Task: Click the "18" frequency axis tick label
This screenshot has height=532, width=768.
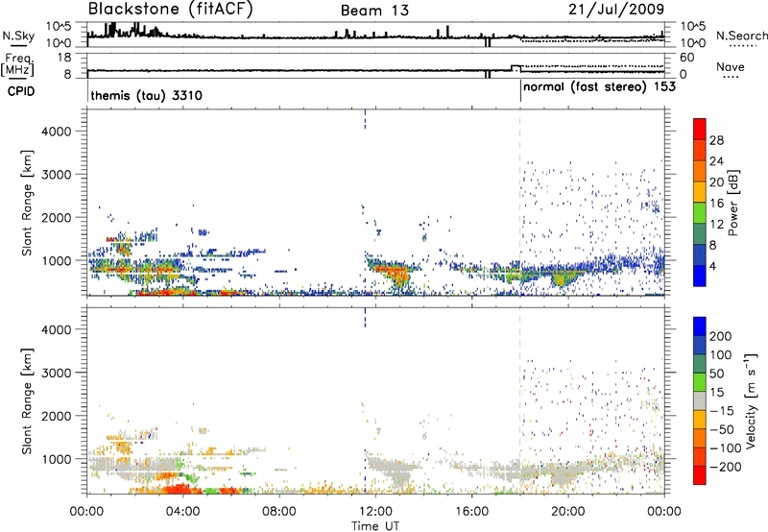Action: point(64,58)
